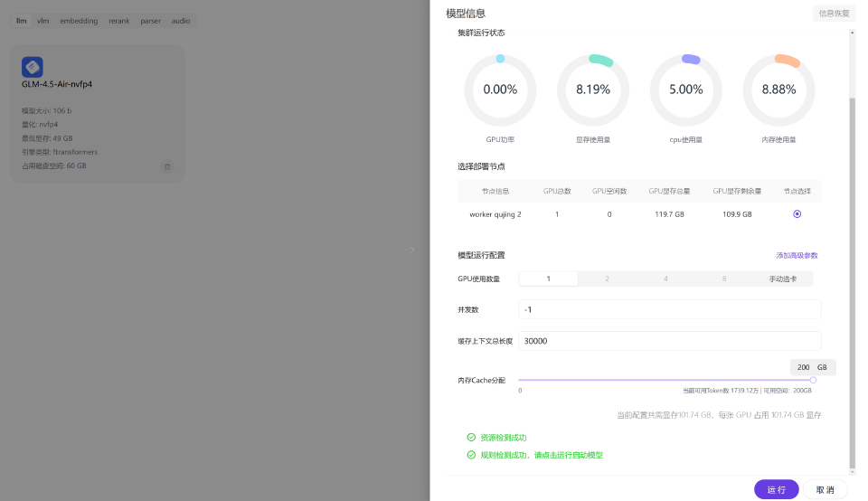
Task: Click the panel's vertical scrollbar
Action: (853, 282)
